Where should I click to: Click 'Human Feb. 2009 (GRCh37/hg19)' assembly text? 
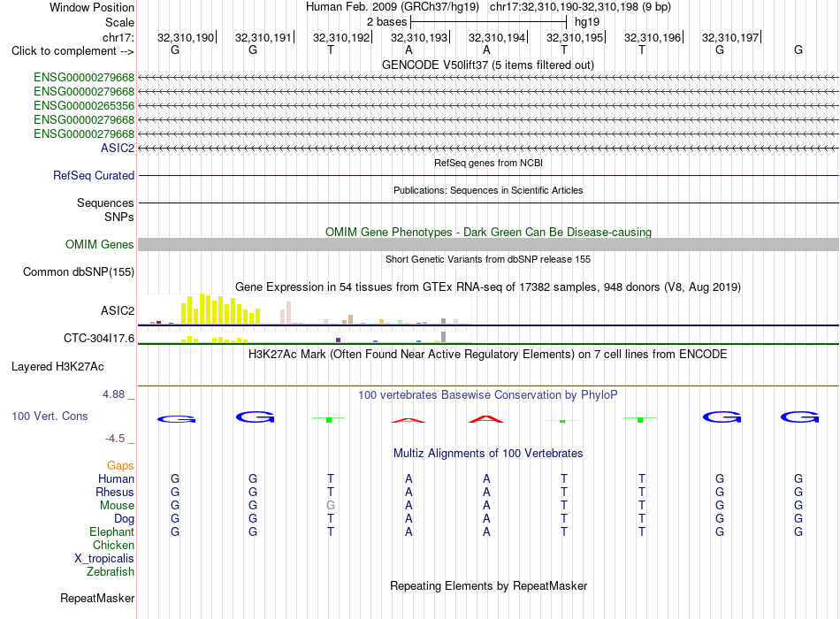(392, 7)
